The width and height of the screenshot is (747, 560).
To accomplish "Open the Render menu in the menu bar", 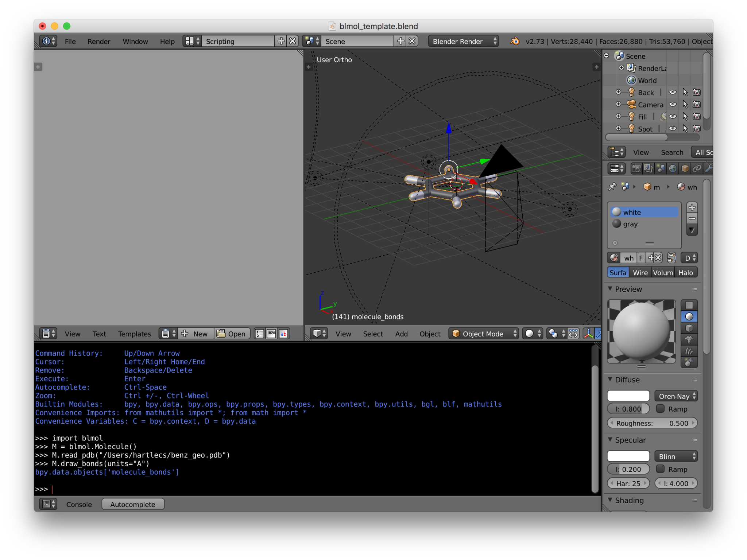I will pyautogui.click(x=98, y=41).
